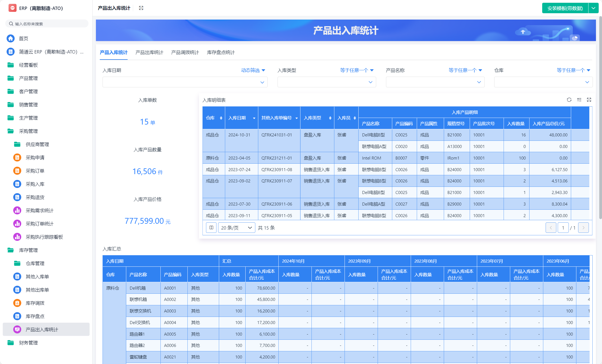
Task: Click the 安装模板(带数据) button
Action: pos(565,8)
